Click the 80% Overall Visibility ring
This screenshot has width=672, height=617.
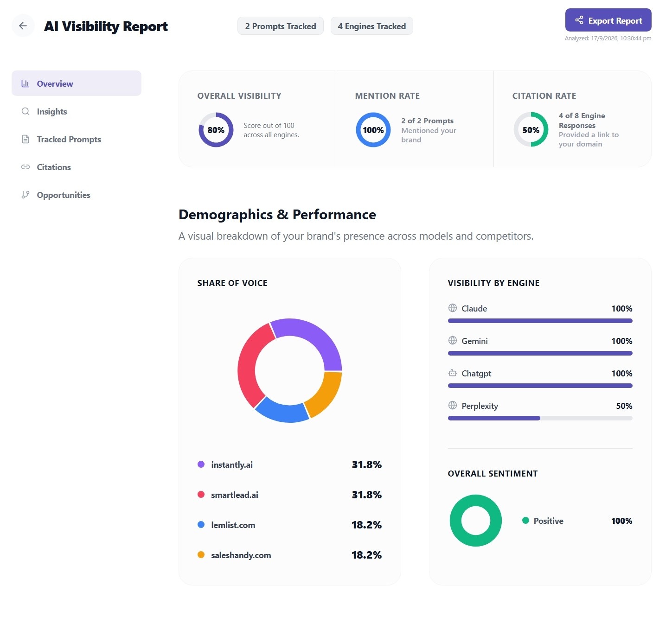[x=216, y=130]
